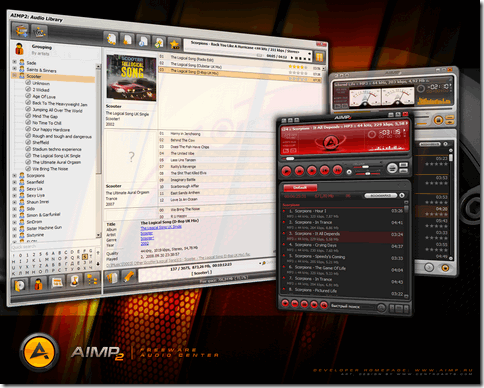Click first red add button below Scorpions playlist
Viewport: 484px width, 388px height.
(x=285, y=304)
